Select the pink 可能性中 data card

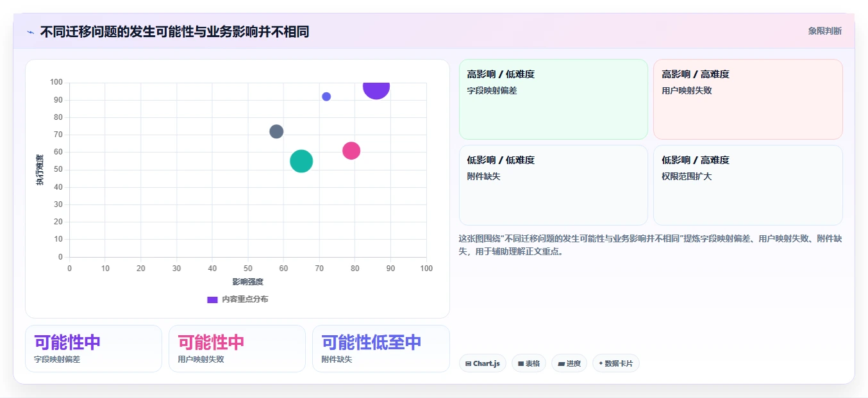[x=237, y=349]
